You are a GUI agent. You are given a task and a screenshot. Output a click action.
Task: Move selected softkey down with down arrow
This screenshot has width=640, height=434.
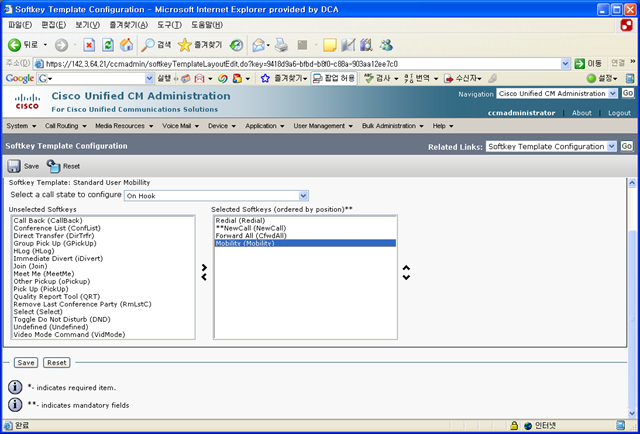[406, 277]
